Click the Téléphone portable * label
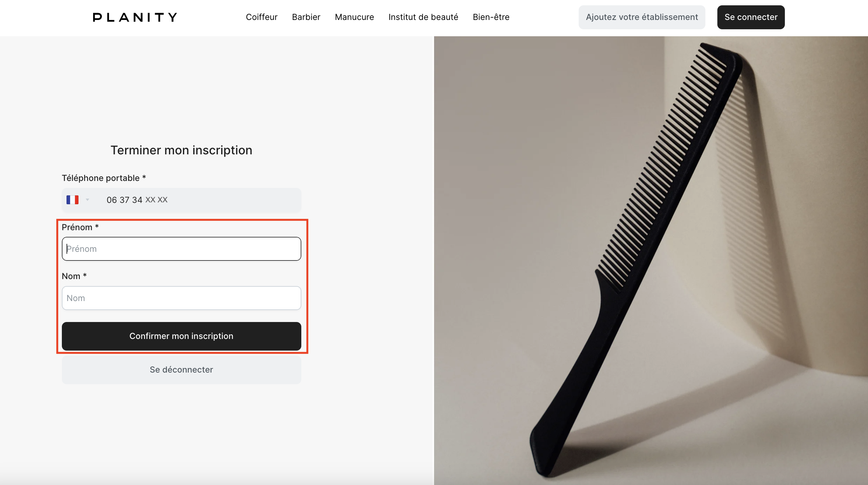This screenshot has height=485, width=868. (x=104, y=178)
